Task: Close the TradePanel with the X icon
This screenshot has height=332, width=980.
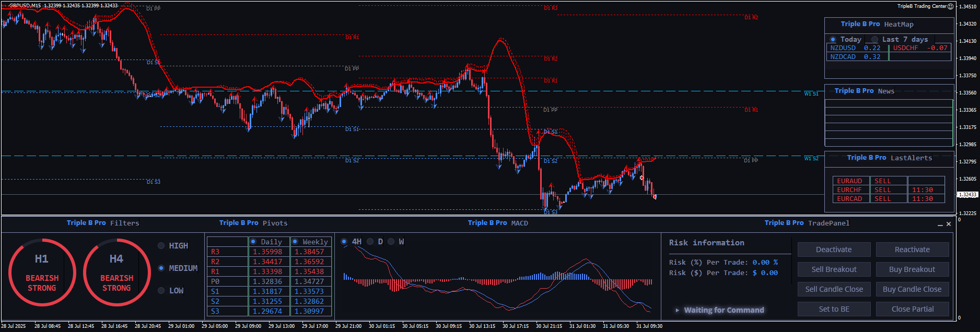Action: coord(949,224)
